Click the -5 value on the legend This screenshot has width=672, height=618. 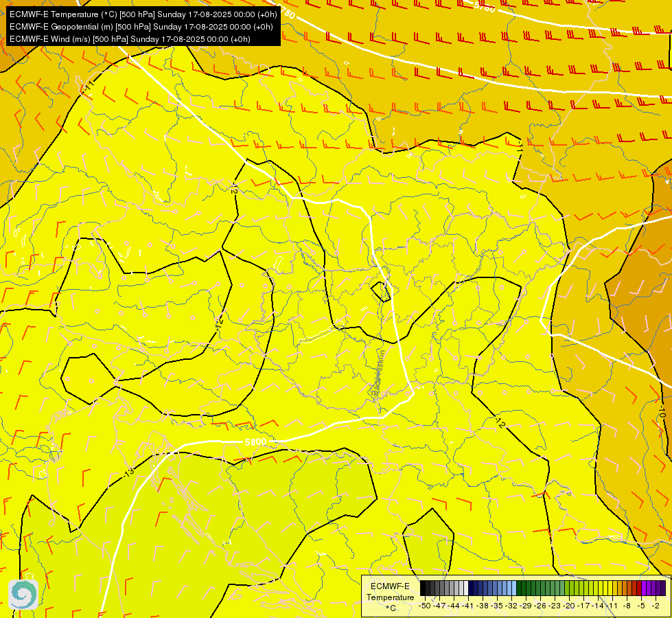(x=641, y=606)
